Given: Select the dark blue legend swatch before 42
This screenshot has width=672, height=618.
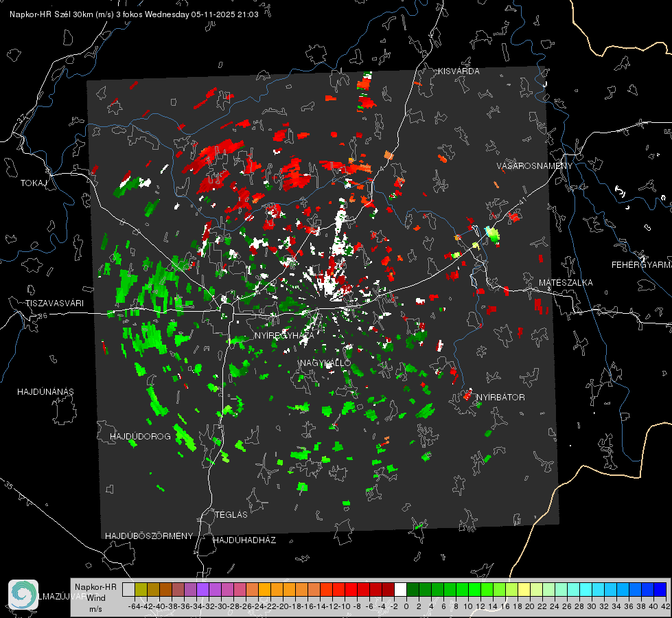Looking at the screenshot, I should click(660, 589).
